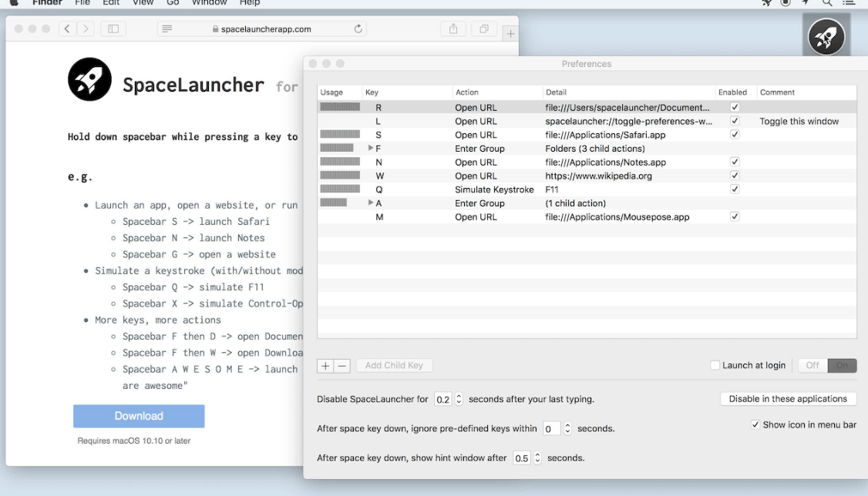Sort the table by Action column
868x496 pixels.
pyautogui.click(x=497, y=92)
